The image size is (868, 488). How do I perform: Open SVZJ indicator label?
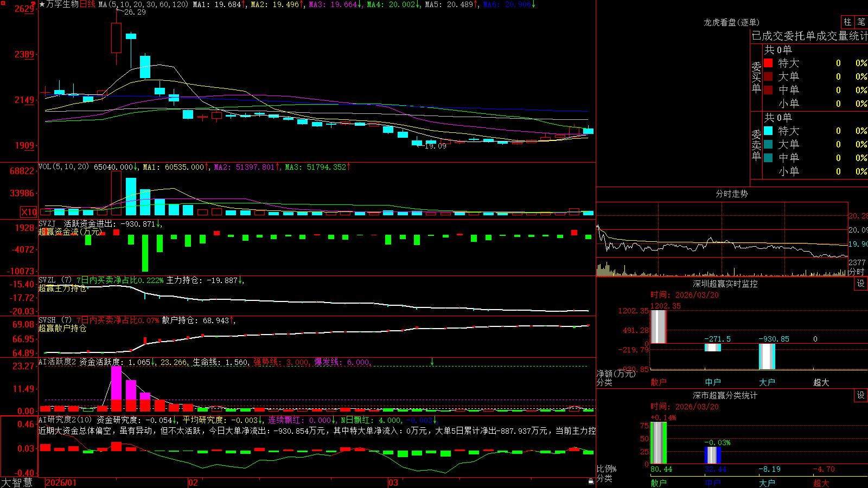[47, 223]
